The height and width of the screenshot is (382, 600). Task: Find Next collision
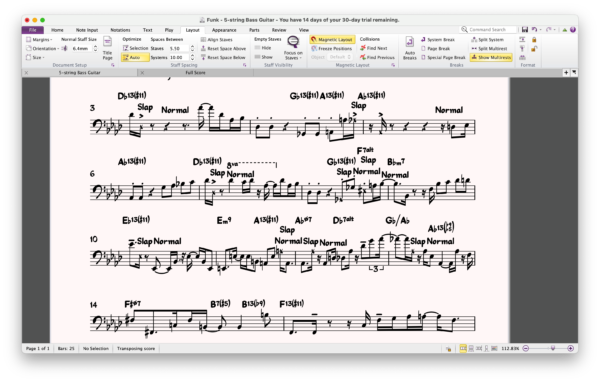(x=374, y=48)
